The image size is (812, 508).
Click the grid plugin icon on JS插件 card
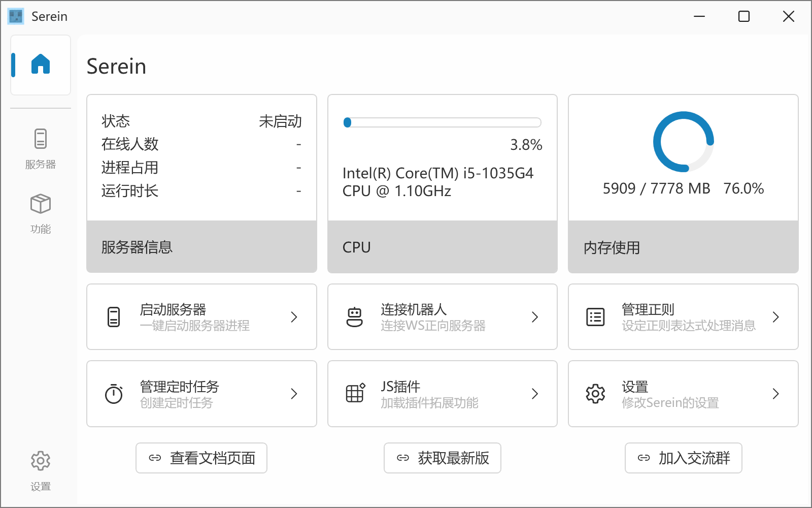click(355, 393)
